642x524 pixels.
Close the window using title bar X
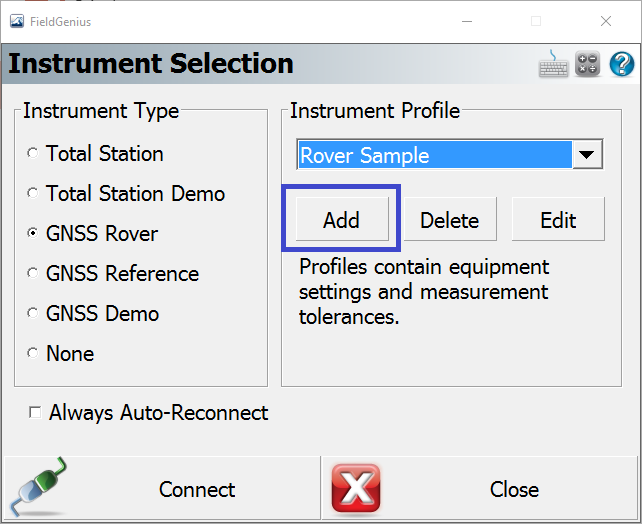pyautogui.click(x=606, y=21)
